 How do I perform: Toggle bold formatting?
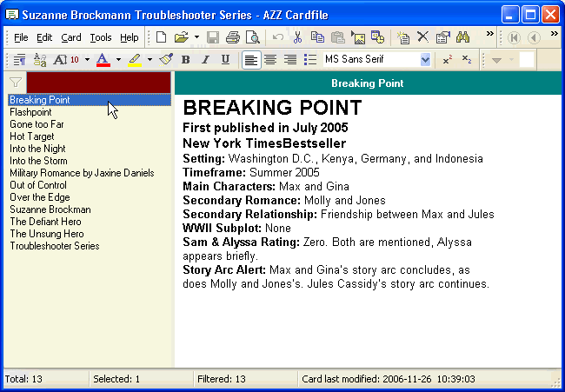(185, 59)
